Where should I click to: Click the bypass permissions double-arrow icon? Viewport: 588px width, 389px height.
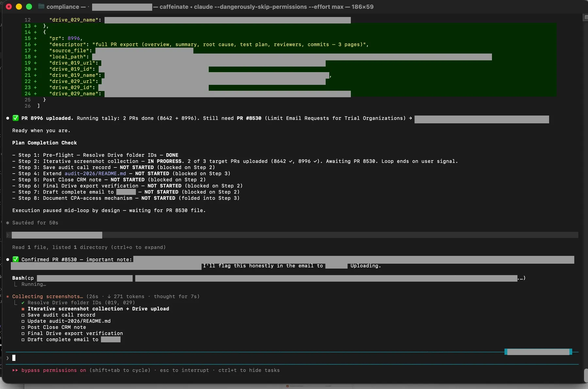point(15,370)
